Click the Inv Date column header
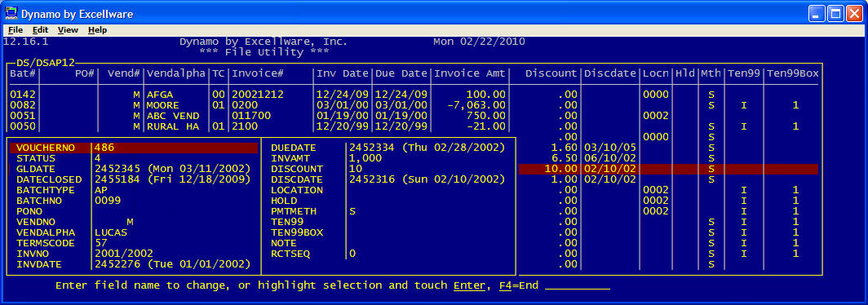868x305 pixels. pos(343,73)
